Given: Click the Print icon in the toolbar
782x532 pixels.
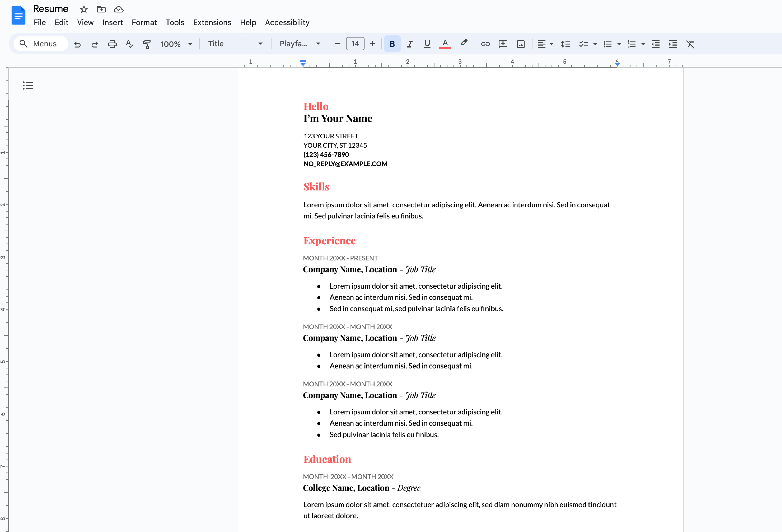Looking at the screenshot, I should [x=112, y=44].
